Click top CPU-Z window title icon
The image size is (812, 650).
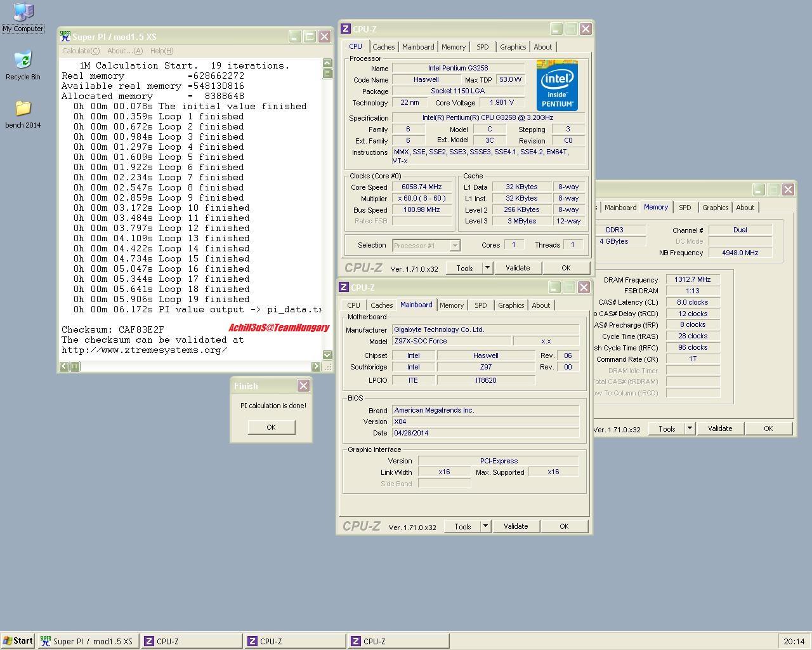(346, 29)
